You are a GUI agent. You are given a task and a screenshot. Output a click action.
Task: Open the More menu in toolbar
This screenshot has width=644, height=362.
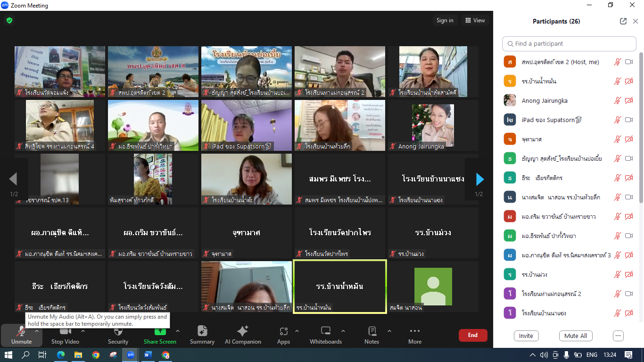[x=415, y=335]
